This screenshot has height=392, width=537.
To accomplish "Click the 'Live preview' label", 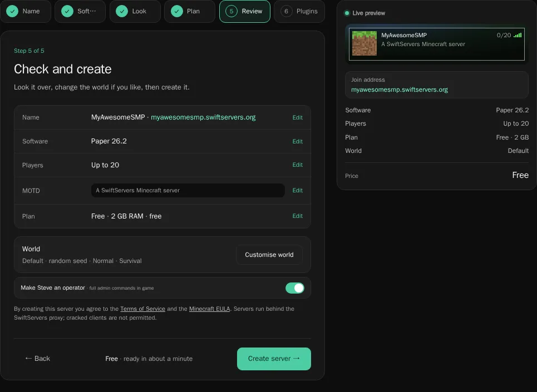I will tap(368, 13).
